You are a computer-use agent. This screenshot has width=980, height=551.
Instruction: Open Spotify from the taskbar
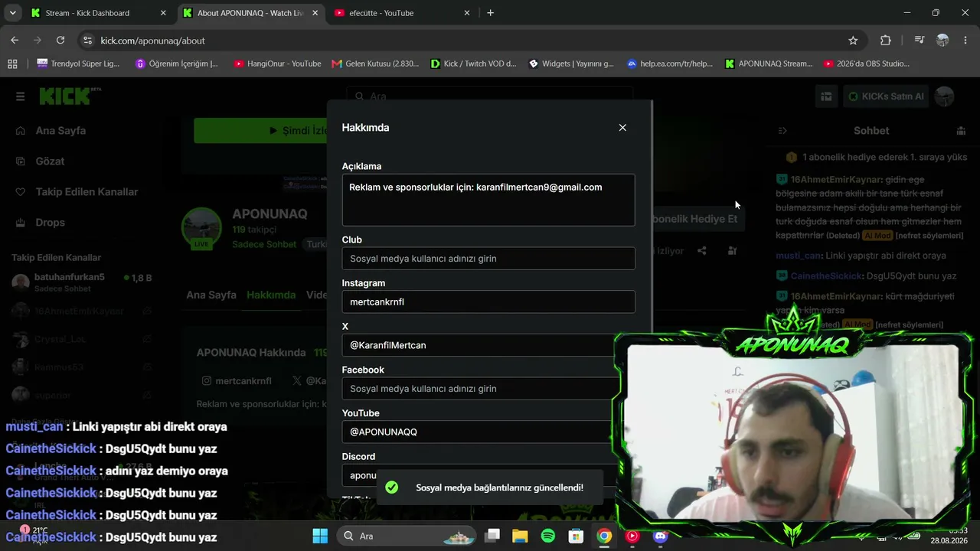point(548,536)
